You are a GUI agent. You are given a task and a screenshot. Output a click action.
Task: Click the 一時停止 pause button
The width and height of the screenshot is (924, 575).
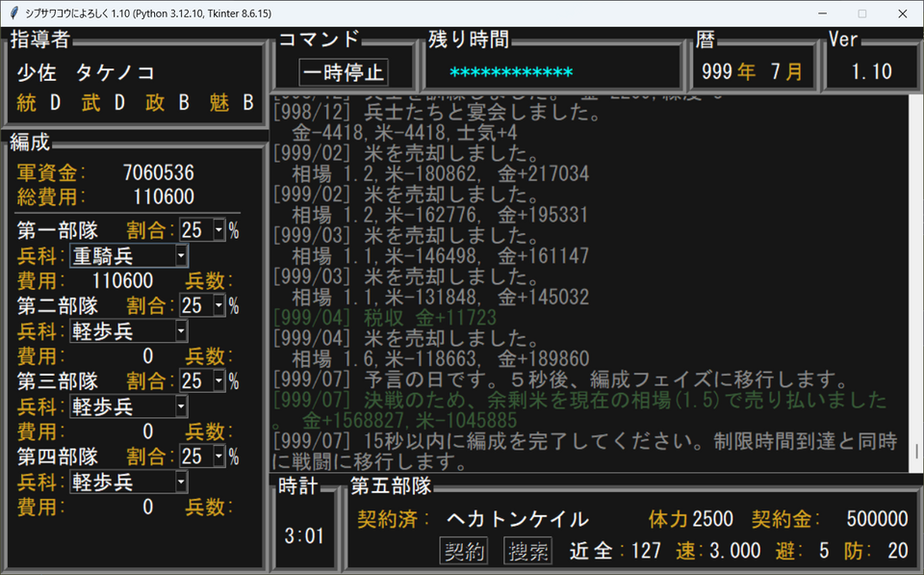(344, 72)
